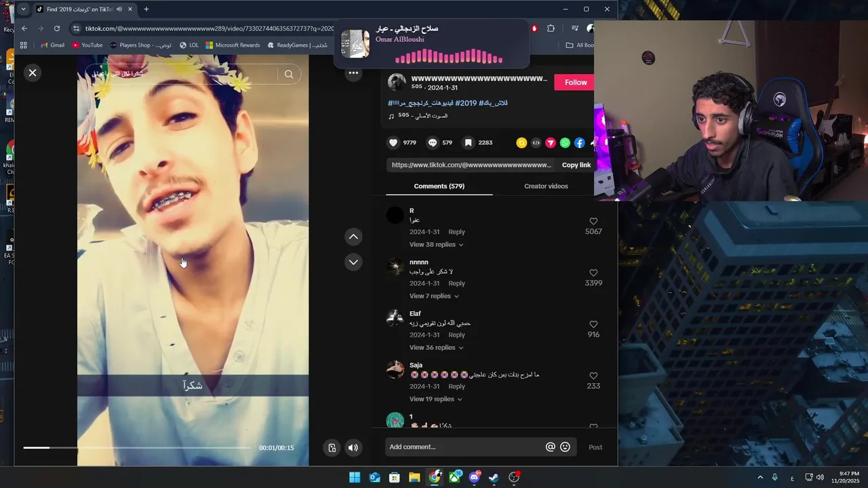
Task: Open the YouTube bookmark
Action: pyautogui.click(x=87, y=45)
